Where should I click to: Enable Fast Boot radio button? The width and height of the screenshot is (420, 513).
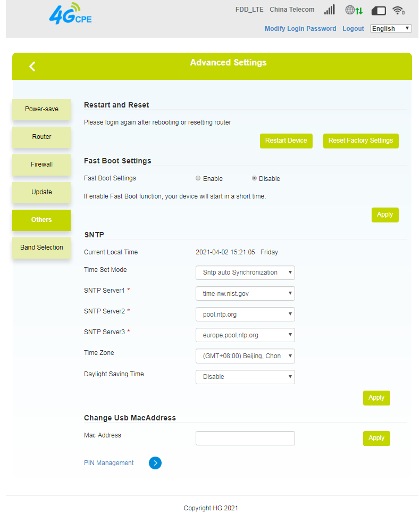tap(198, 178)
